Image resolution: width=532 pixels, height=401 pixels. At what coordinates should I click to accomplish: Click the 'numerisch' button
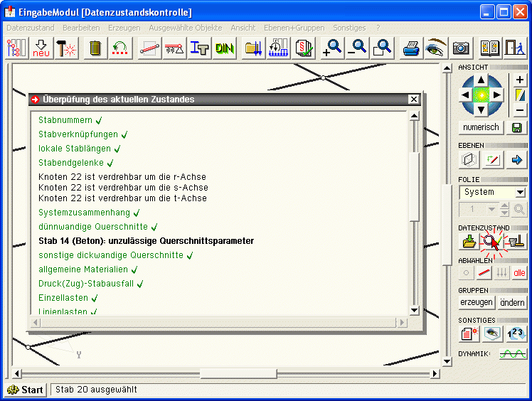click(x=482, y=127)
